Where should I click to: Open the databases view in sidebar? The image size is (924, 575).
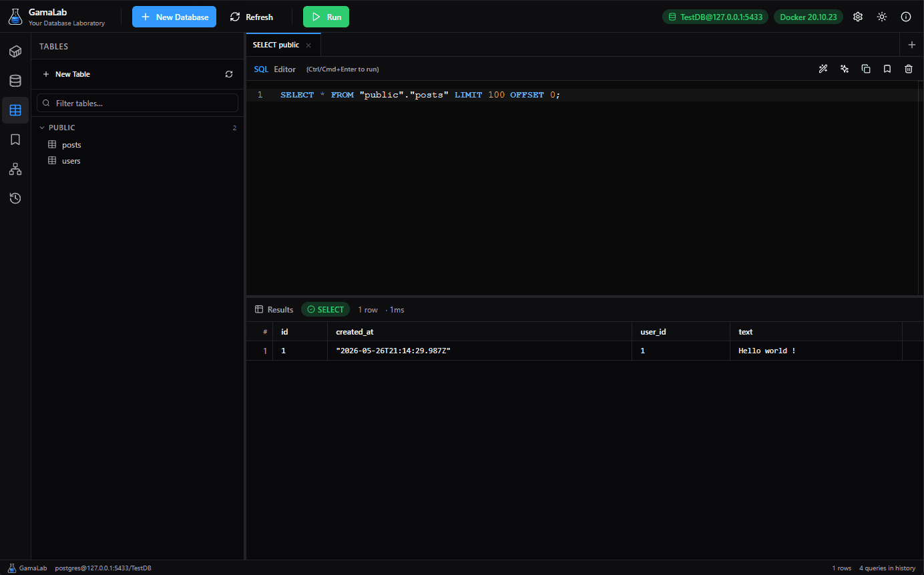tap(15, 81)
